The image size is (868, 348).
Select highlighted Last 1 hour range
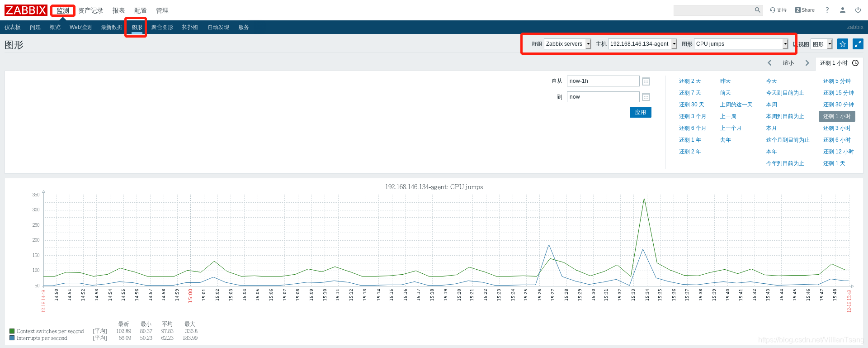[x=837, y=116]
